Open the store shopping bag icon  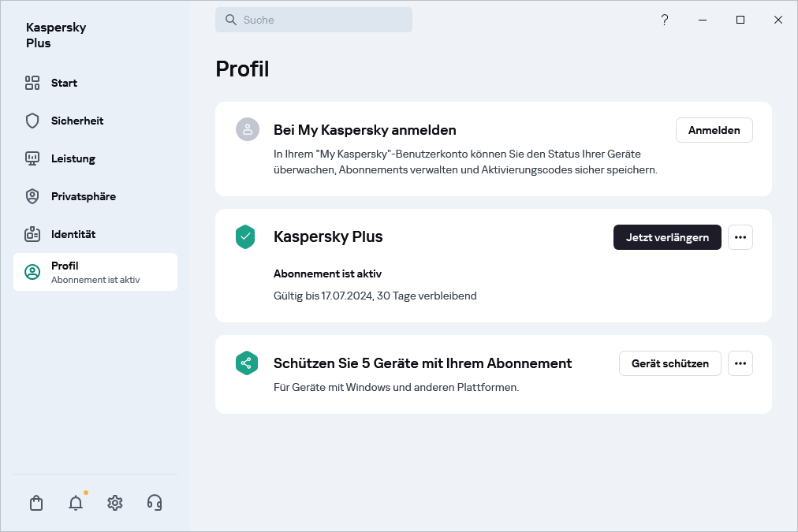tap(36, 503)
